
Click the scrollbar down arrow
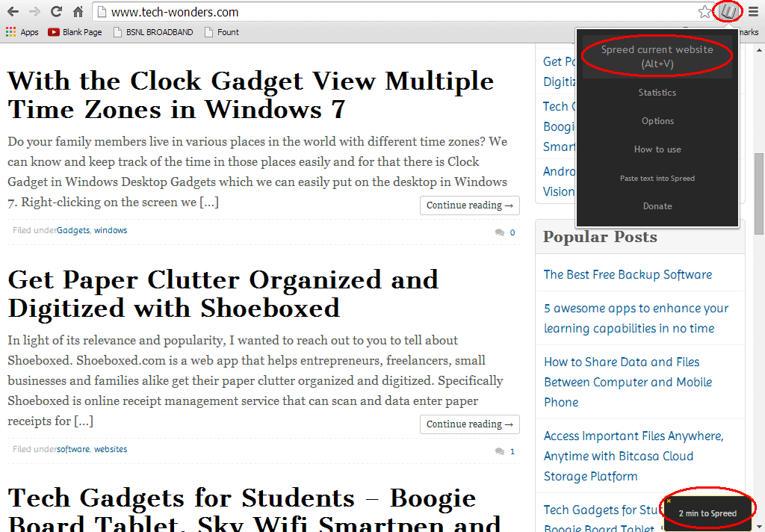pos(759,527)
